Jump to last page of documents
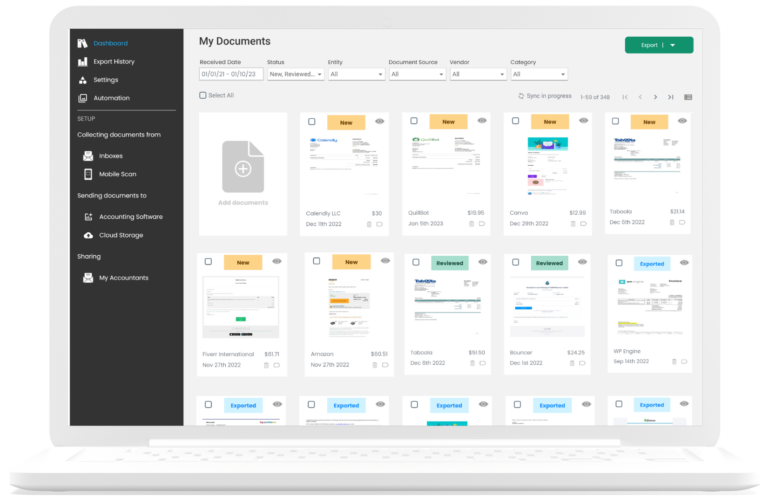 pyautogui.click(x=670, y=97)
